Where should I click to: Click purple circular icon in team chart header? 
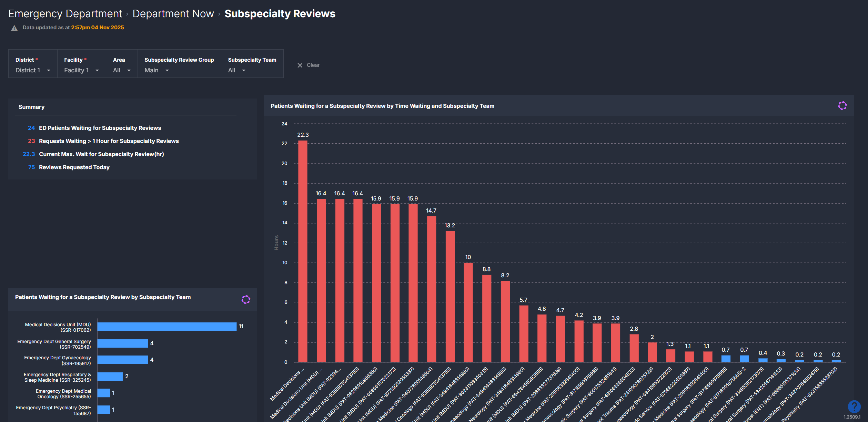(246, 299)
